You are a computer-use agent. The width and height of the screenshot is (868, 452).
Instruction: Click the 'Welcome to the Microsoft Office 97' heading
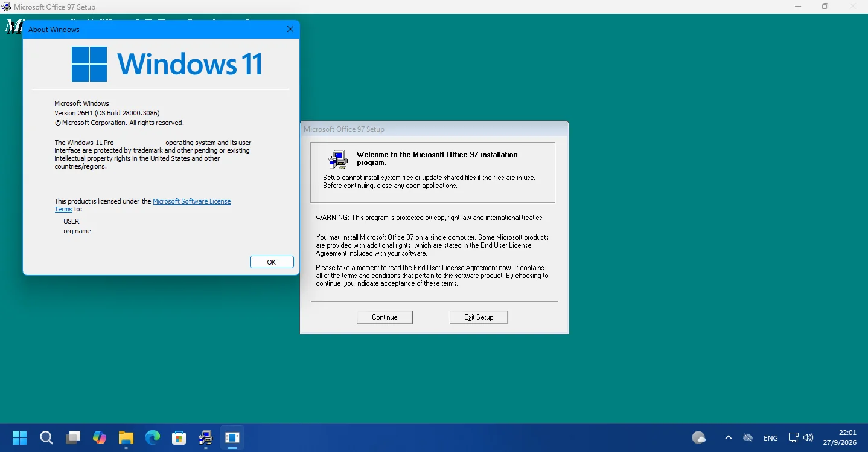pyautogui.click(x=437, y=158)
